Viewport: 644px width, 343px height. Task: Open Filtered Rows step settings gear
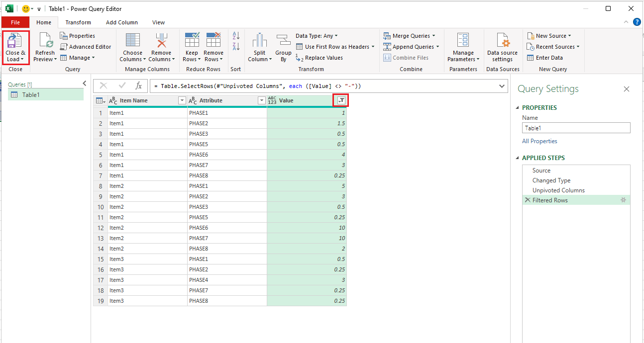[623, 200]
